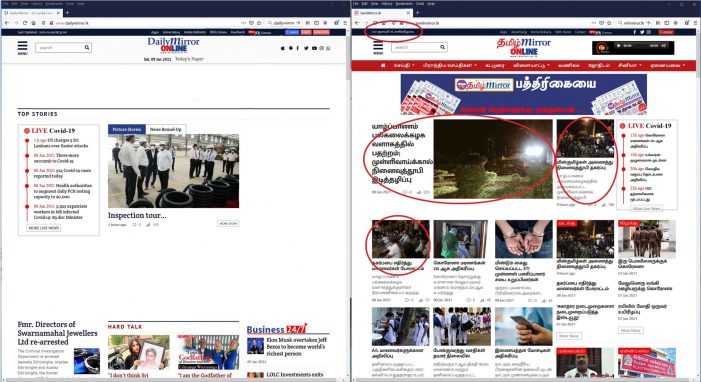This screenshot has height=382, width=701.
Task: Switch to the News Round-Up tab
Action: [x=165, y=129]
